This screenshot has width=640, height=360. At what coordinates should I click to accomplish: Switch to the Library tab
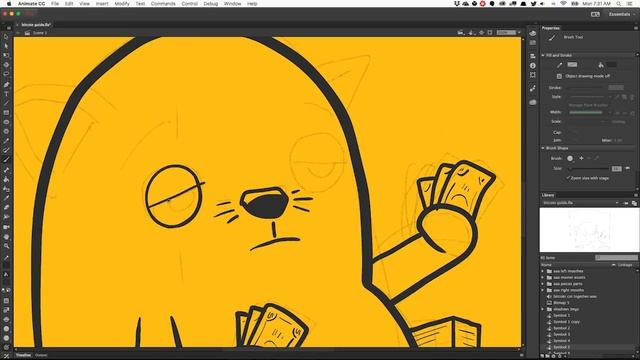tap(548, 195)
